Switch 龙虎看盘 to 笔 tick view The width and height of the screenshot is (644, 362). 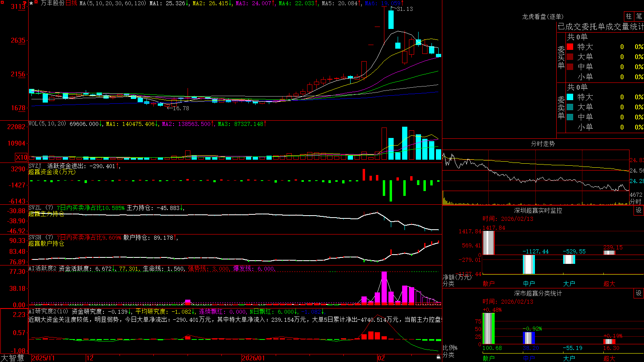pos(639,16)
